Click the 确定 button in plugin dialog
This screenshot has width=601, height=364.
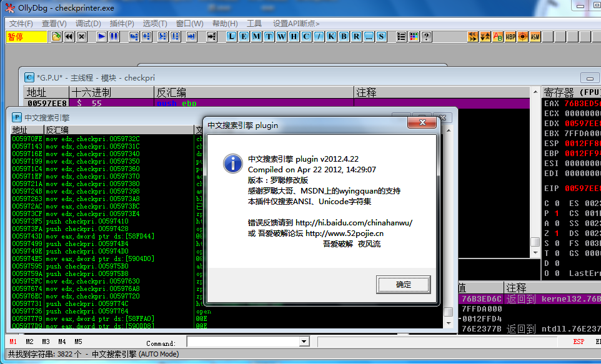coord(403,285)
